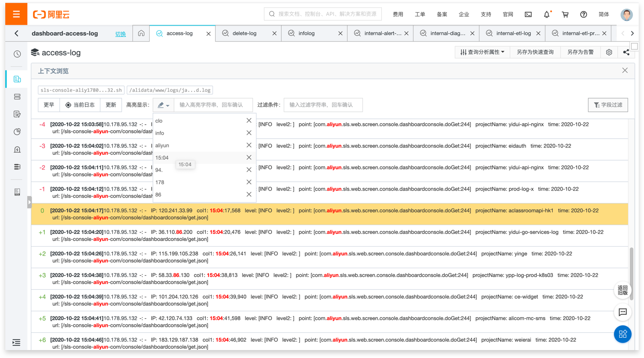Focus the 过滤条件 filter string input
This screenshot has width=644, height=358.
[323, 105]
